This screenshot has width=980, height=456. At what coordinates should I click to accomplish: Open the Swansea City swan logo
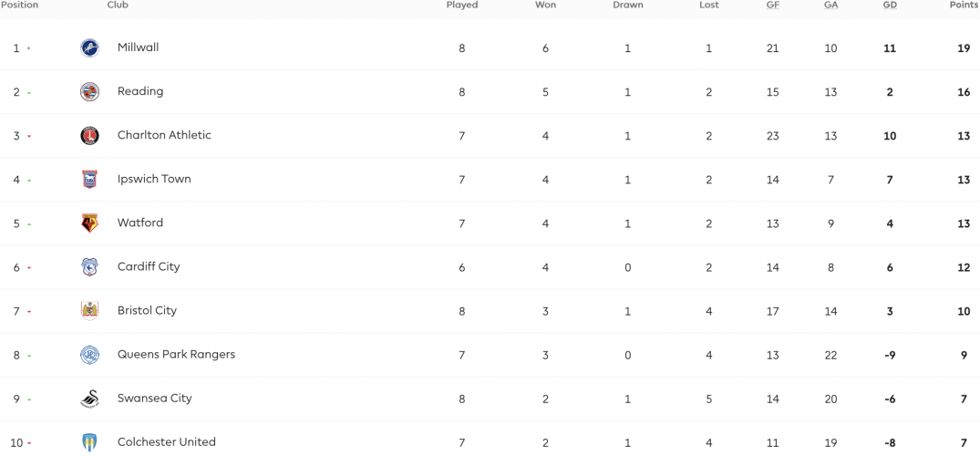pyautogui.click(x=89, y=399)
